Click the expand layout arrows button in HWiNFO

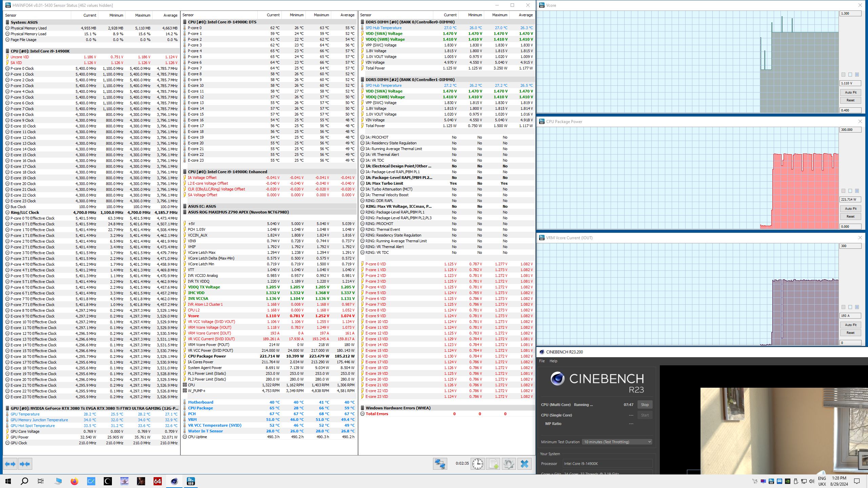(10, 464)
